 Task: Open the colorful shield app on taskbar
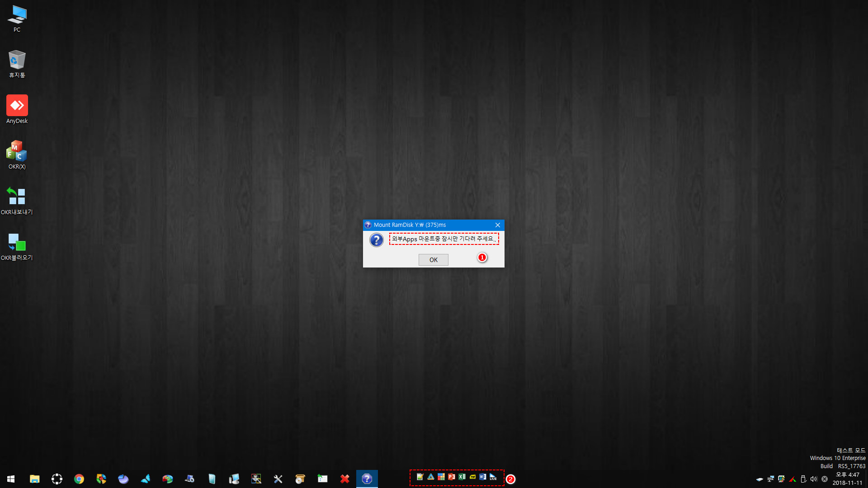[x=101, y=479]
